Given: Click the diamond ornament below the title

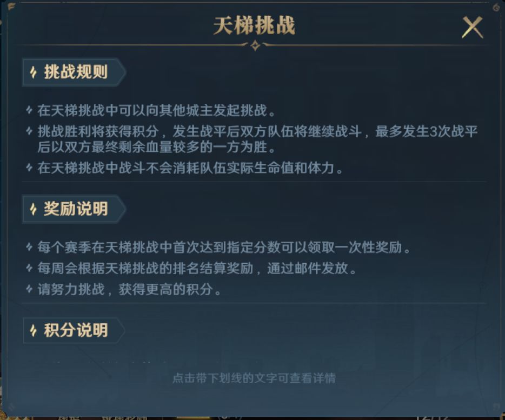Looking at the screenshot, I should [255, 45].
